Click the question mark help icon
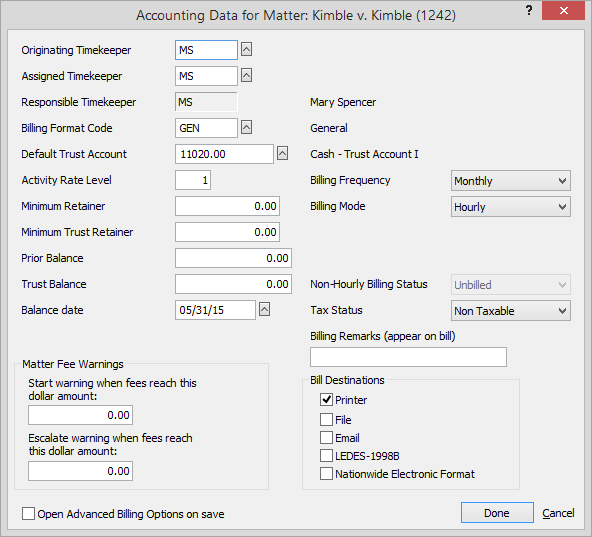The height and width of the screenshot is (537, 592). [529, 10]
